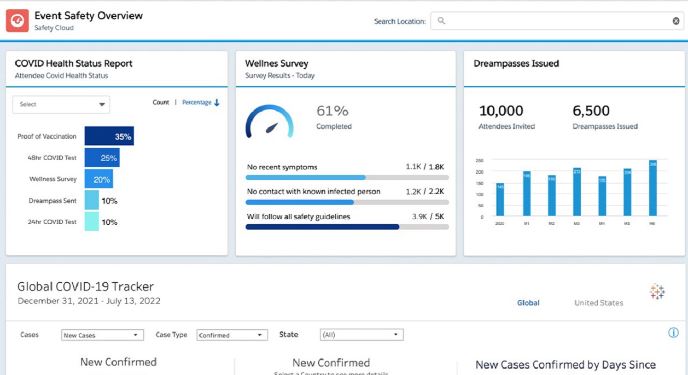Click the search magnifier icon
Viewport: 688px width, 375px height.
click(x=441, y=21)
